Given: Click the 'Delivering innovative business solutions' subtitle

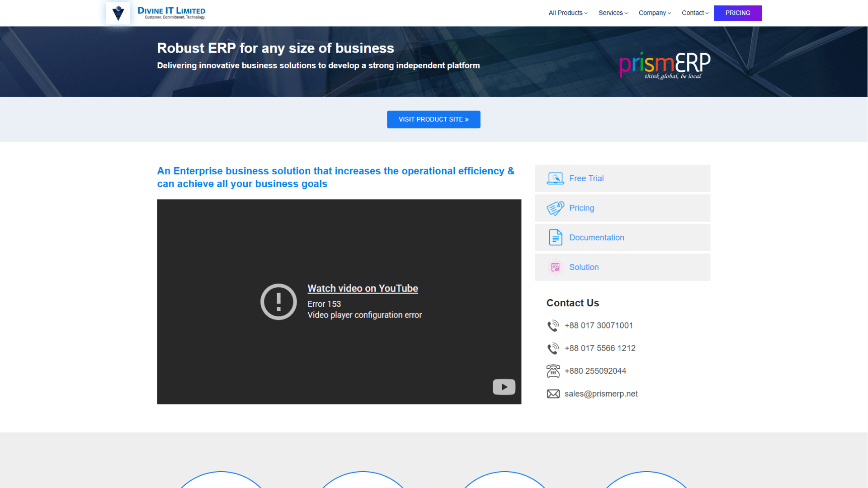Looking at the screenshot, I should (318, 66).
